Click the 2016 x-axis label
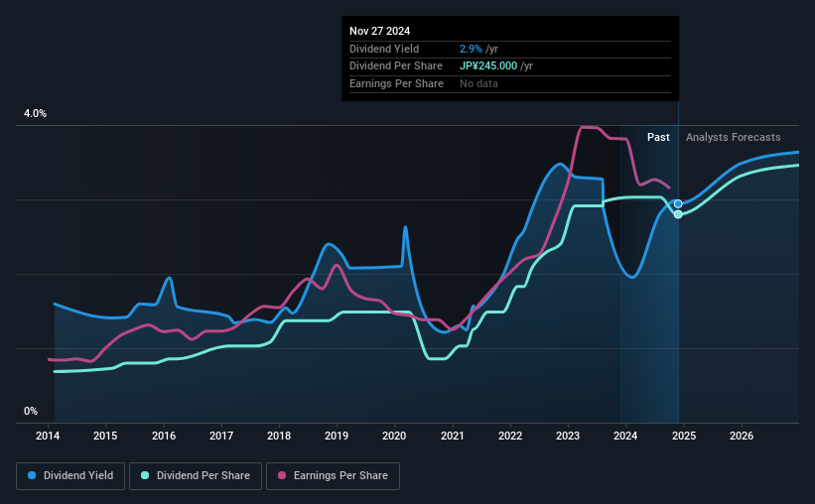 (x=164, y=436)
